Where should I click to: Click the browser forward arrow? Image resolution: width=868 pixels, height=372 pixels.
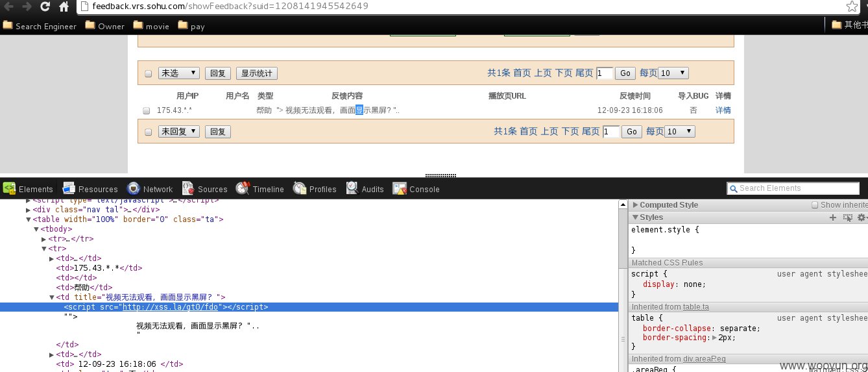click(27, 6)
